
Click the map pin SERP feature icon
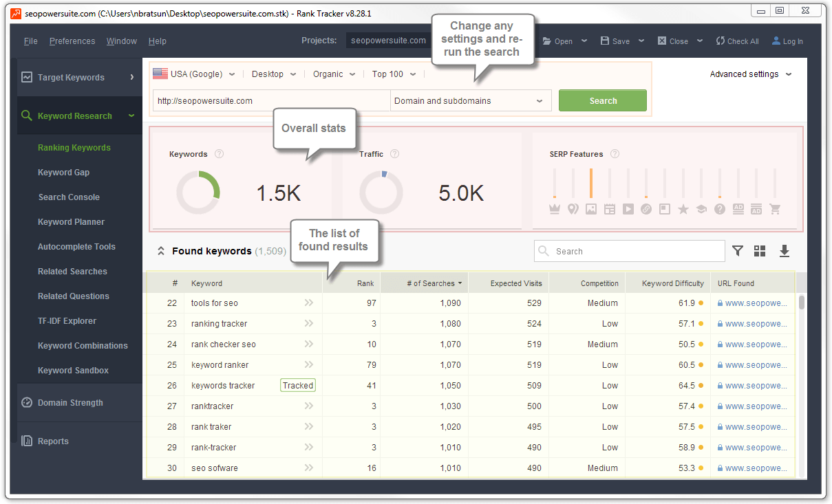coord(573,209)
